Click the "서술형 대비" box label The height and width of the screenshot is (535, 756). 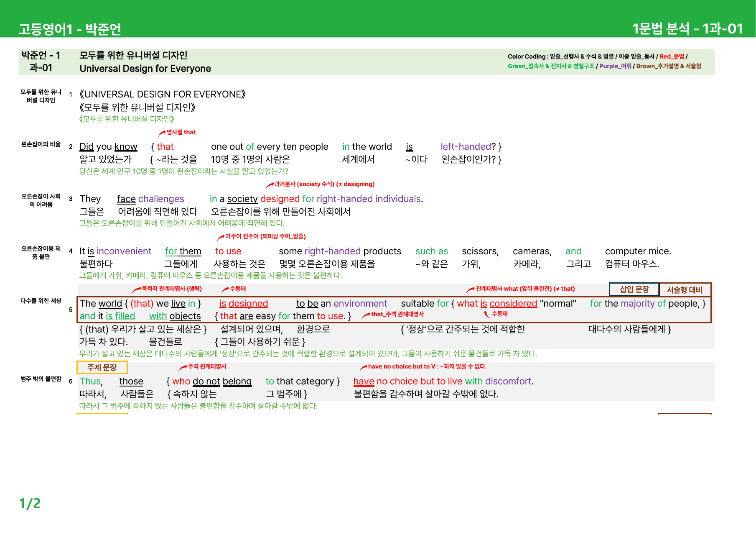coord(685,290)
